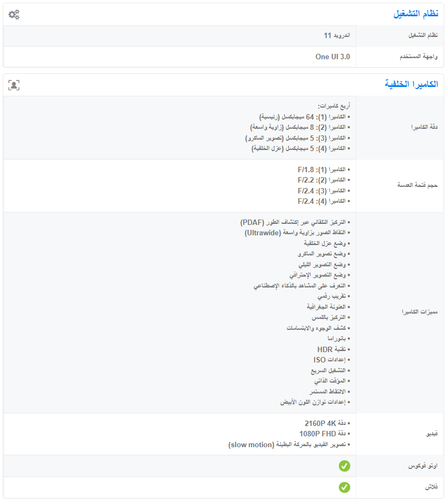Click the portrait frame icon in the الكاميرا الخلفية header
The image size is (448, 501).
point(14,85)
